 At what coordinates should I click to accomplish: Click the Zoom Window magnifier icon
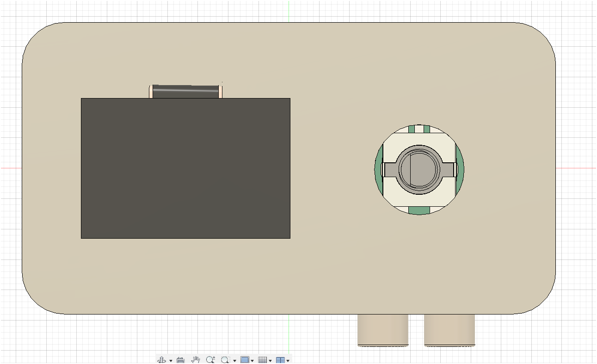225,360
